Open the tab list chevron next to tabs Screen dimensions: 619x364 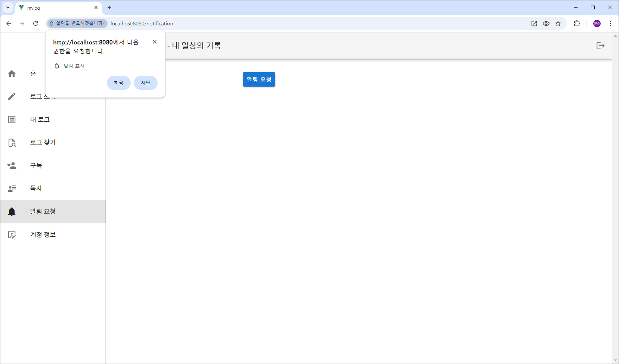[x=7, y=7]
